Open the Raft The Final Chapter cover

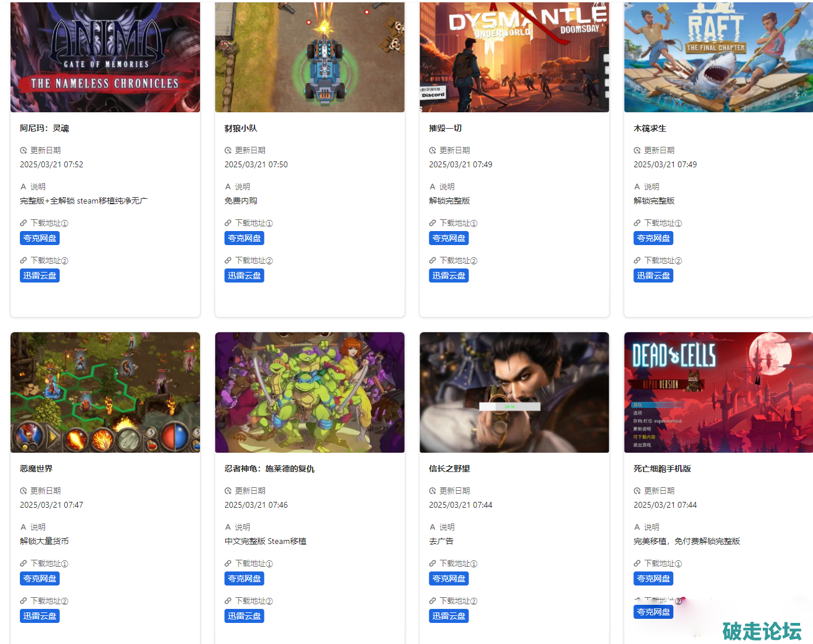click(x=718, y=57)
